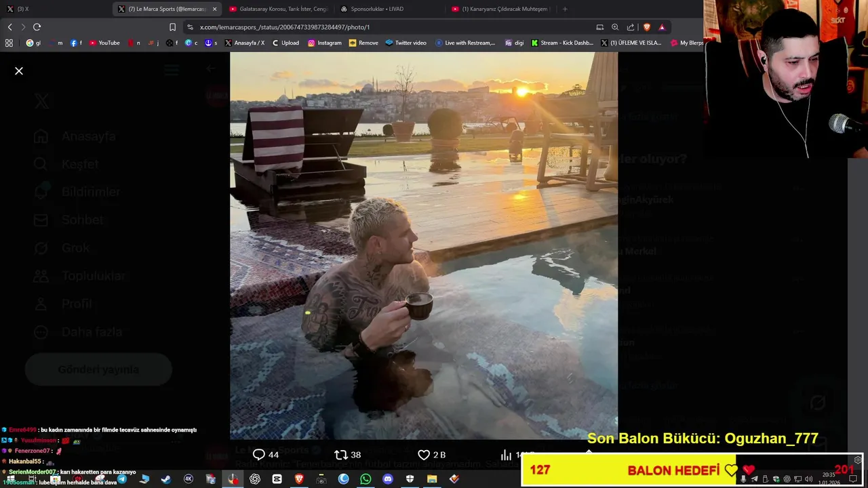Open Brave browser from the taskbar
Screen dimensions: 868x488
pyautogui.click(x=299, y=479)
